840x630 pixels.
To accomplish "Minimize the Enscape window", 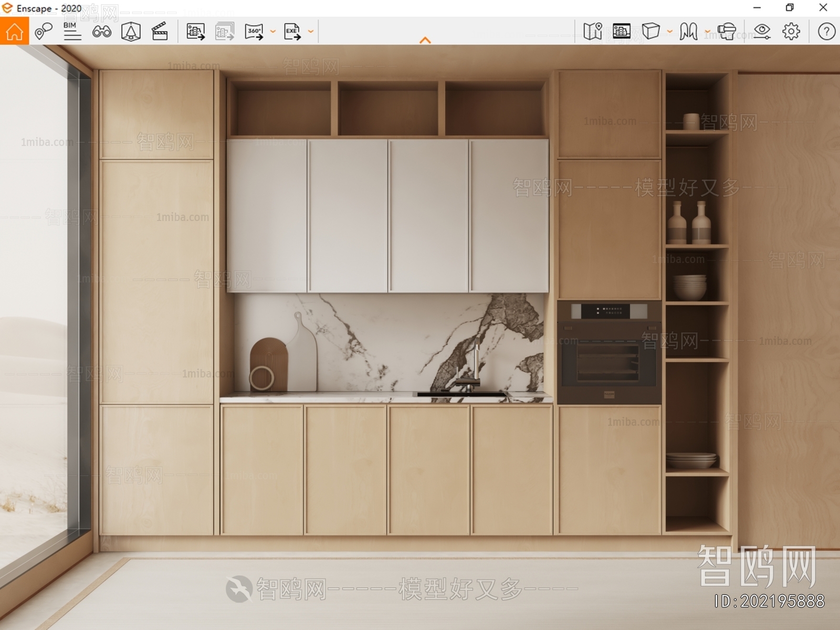I will click(757, 8).
